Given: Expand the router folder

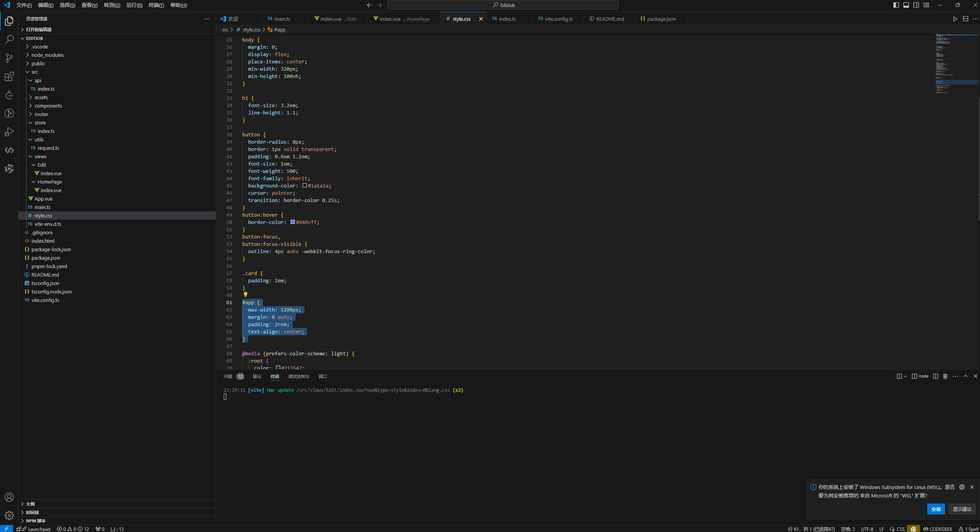Looking at the screenshot, I should [x=117, y=114].
